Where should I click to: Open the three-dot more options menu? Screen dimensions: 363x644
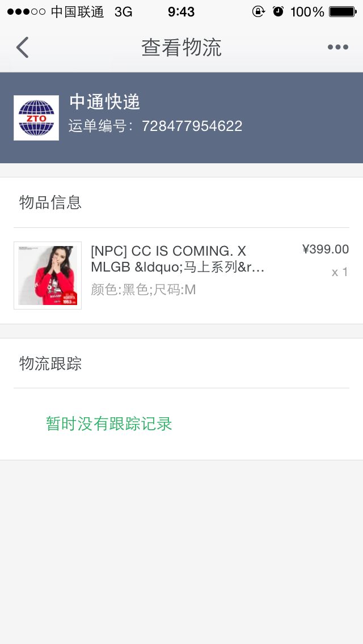click(337, 48)
